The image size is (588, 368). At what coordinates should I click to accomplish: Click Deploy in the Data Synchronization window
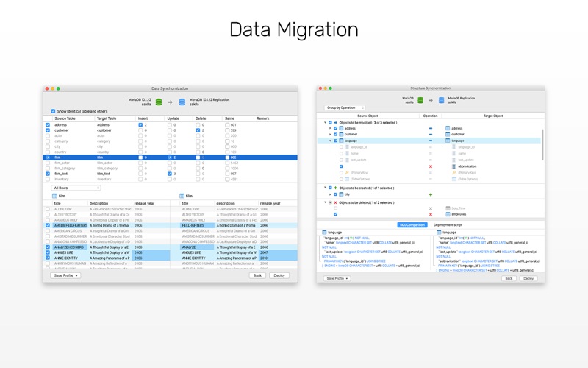[279, 275]
